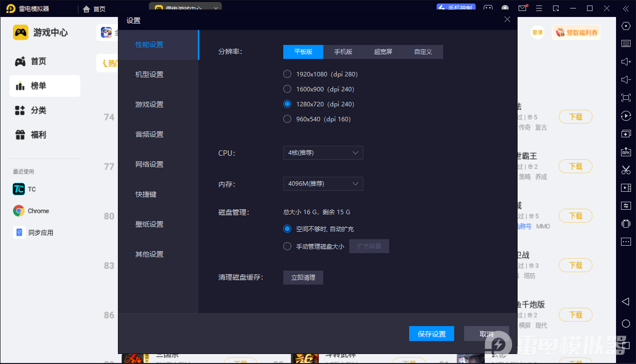Image resolution: width=636 pixels, height=364 pixels.
Task: Open synchronizer swap arrows icon
Action: click(626, 206)
